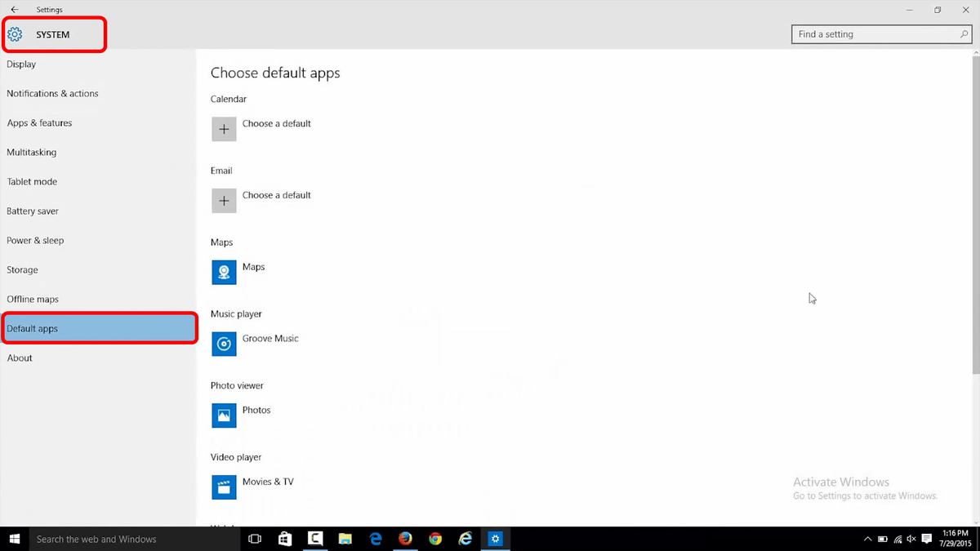Click the magnifier icon in Find a setting
Viewport: 980px width, 551px height.
coord(964,34)
